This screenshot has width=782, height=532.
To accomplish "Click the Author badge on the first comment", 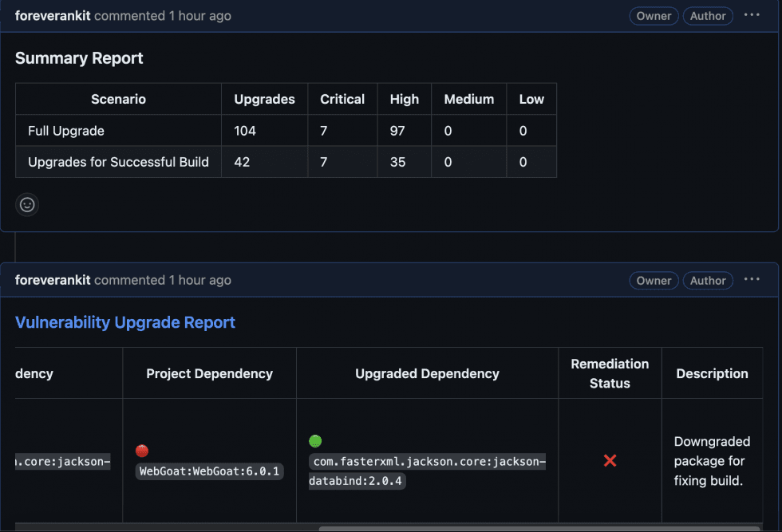I will [708, 15].
